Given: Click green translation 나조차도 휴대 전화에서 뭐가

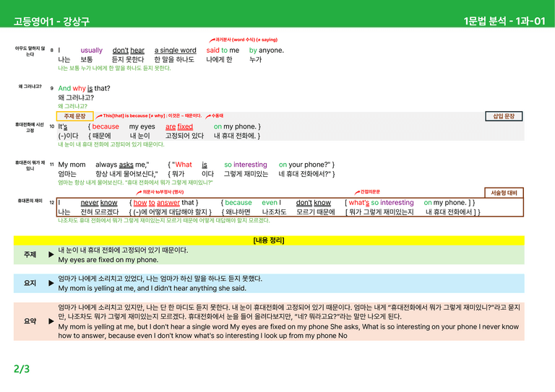Looking at the screenshot, I should 164,221.
